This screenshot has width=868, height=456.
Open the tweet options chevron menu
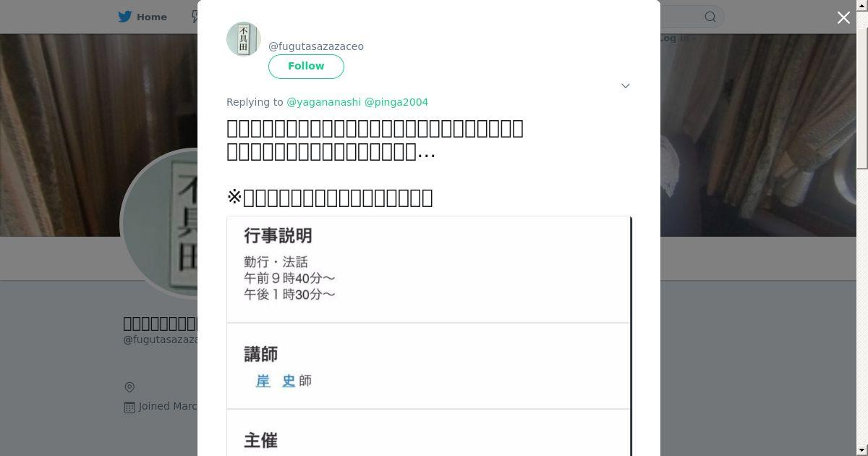(626, 85)
